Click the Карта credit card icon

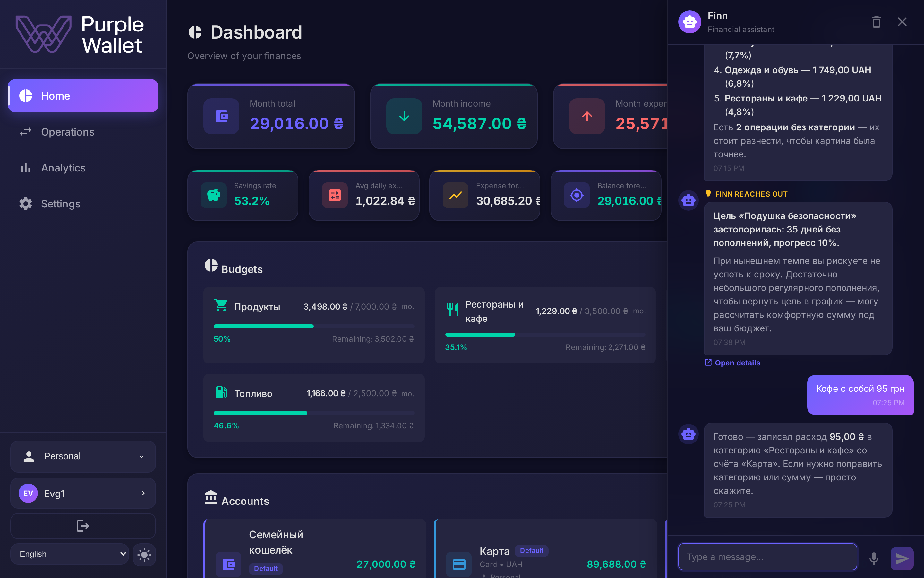tap(459, 564)
